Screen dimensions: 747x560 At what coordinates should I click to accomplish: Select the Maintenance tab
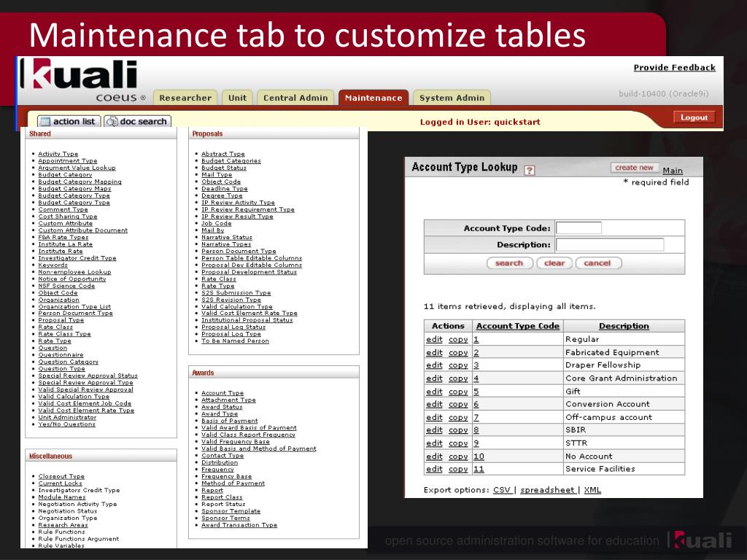(373, 98)
